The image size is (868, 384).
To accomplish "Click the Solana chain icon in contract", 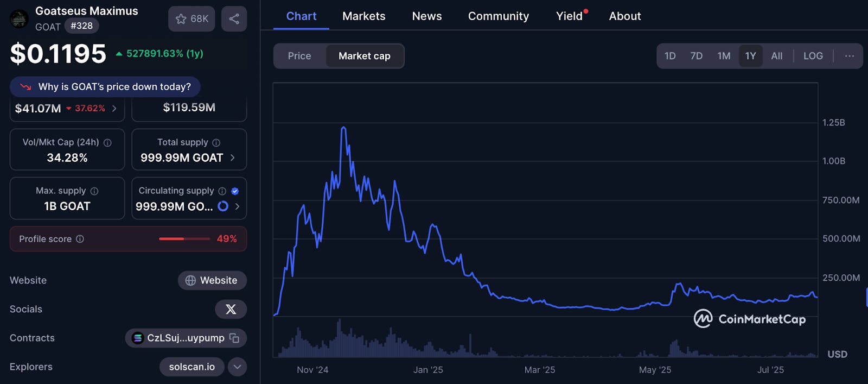I will [x=138, y=338].
